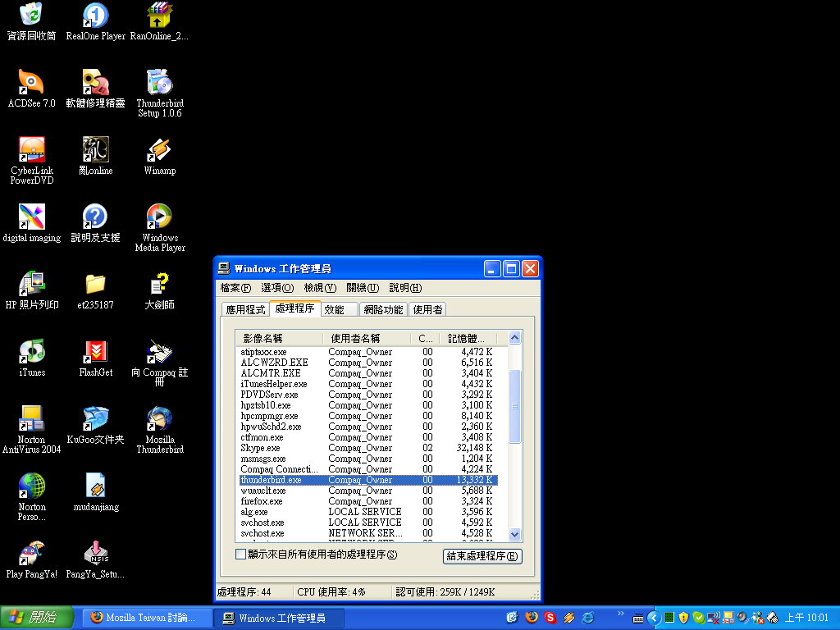Select the Mozilla Thunderbird desktop icon
Screen dimensions: 840x630
click(159, 419)
